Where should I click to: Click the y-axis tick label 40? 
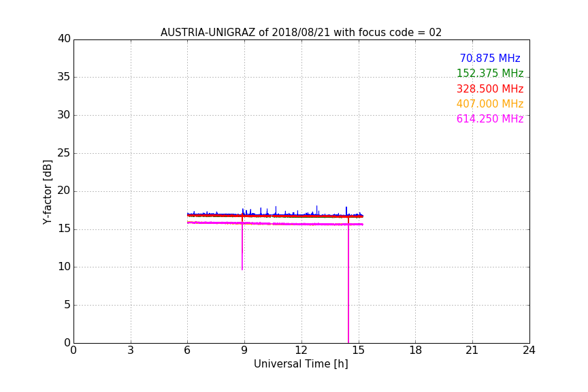(x=64, y=39)
